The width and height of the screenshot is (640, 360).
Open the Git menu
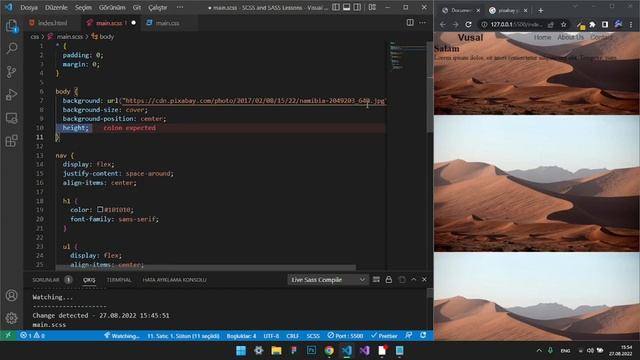tap(137, 7)
